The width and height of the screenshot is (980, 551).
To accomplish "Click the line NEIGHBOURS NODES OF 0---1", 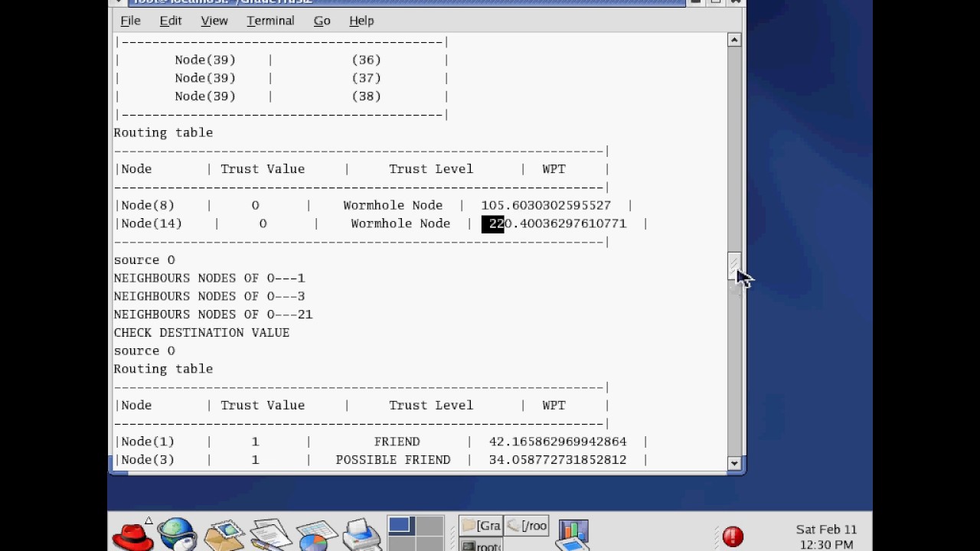I will (210, 278).
